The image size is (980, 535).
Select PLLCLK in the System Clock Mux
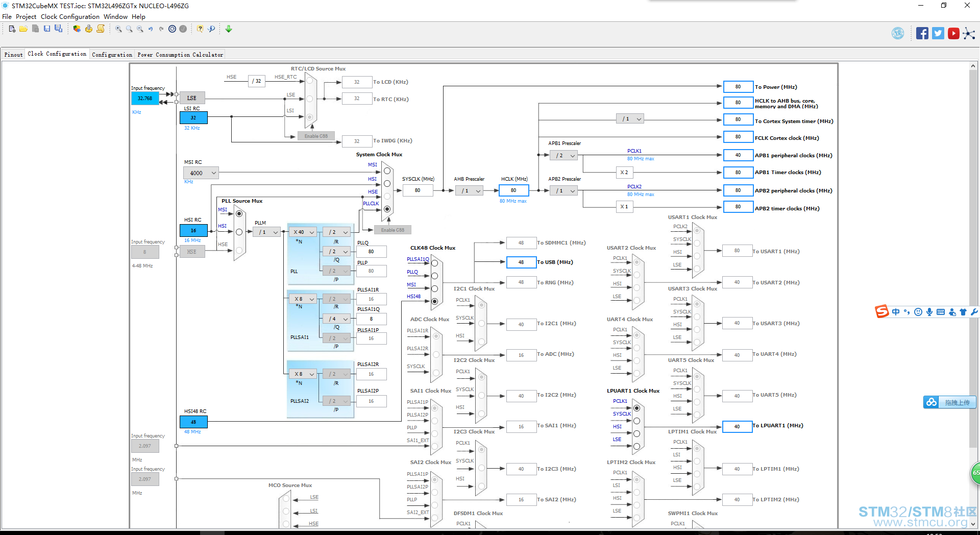pos(387,209)
